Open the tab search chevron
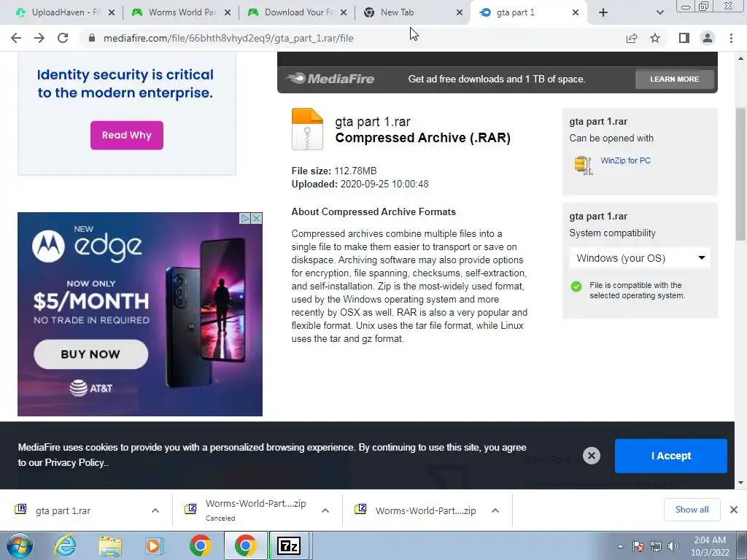The height and width of the screenshot is (560, 747). [659, 12]
